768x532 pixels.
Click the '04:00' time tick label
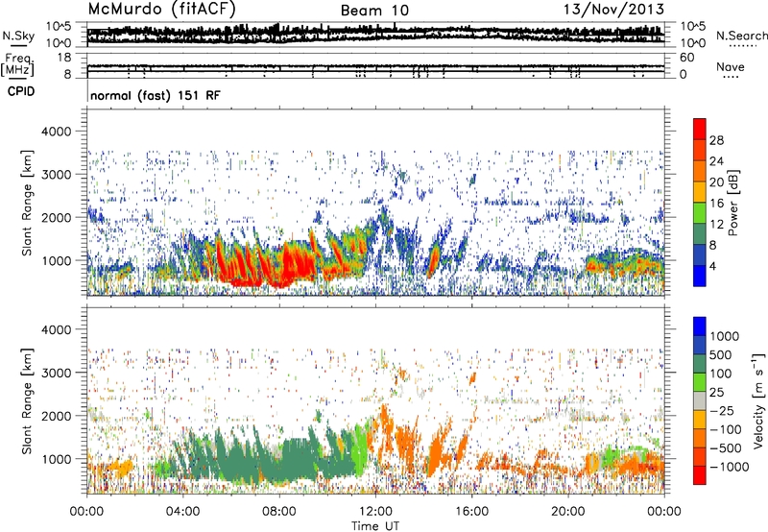pos(182,511)
